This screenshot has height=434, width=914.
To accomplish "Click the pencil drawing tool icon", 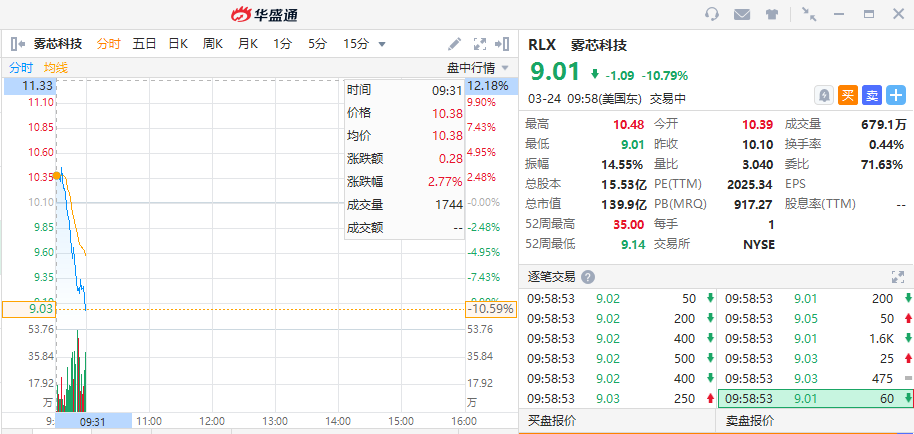I will tap(454, 44).
